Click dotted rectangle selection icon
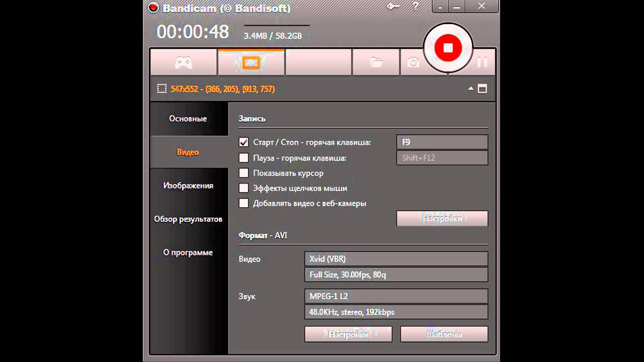This screenshot has height=362, width=644. tap(162, 89)
